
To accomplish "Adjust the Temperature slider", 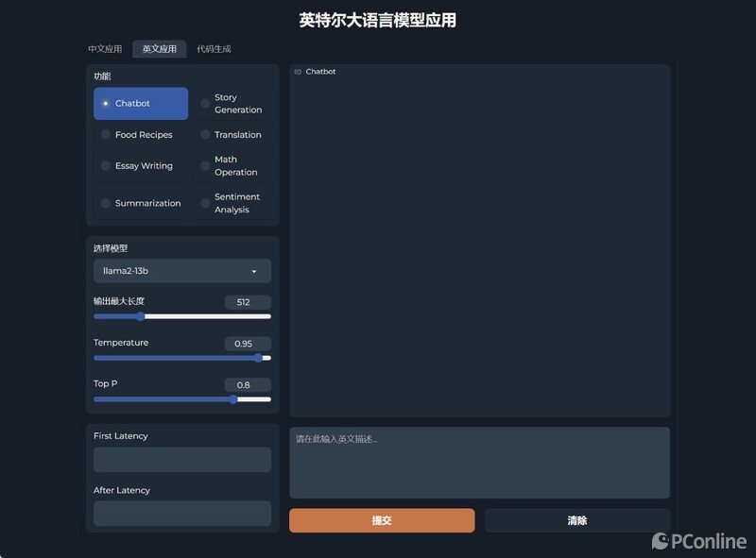I will (182, 358).
